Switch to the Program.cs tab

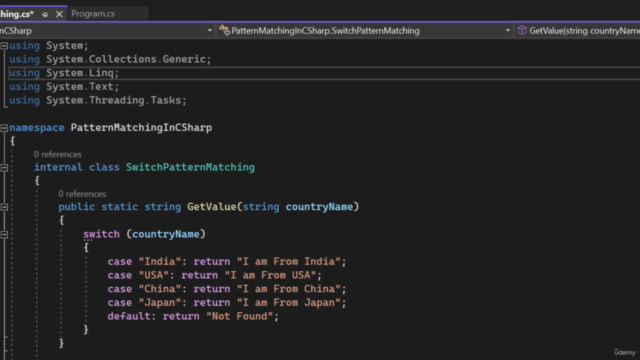pyautogui.click(x=93, y=14)
